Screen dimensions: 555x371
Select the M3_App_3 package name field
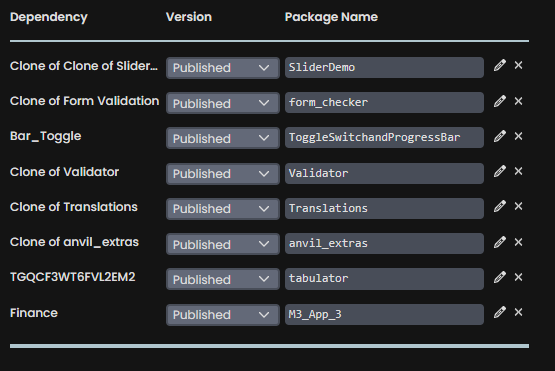(384, 314)
